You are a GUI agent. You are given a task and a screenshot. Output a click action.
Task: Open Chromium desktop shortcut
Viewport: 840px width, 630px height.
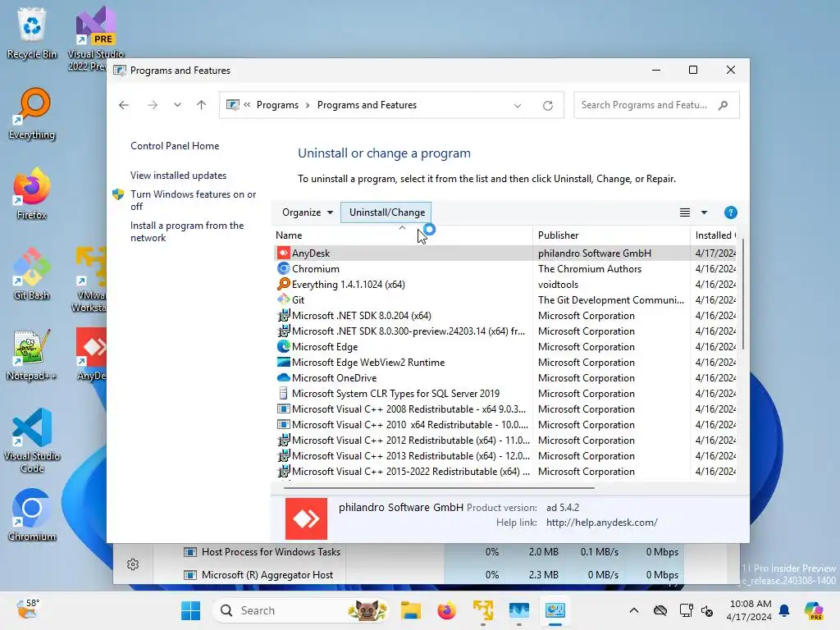(x=32, y=515)
